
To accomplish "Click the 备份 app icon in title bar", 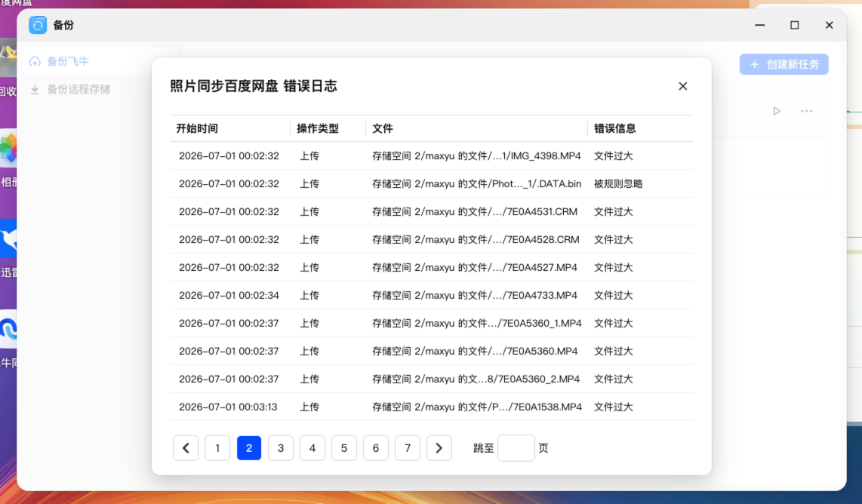I will pyautogui.click(x=38, y=26).
